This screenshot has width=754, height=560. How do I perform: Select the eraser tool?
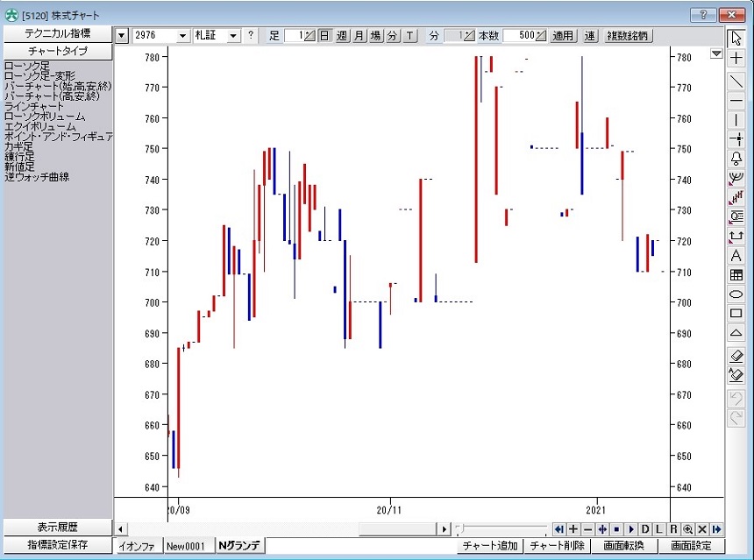point(736,356)
